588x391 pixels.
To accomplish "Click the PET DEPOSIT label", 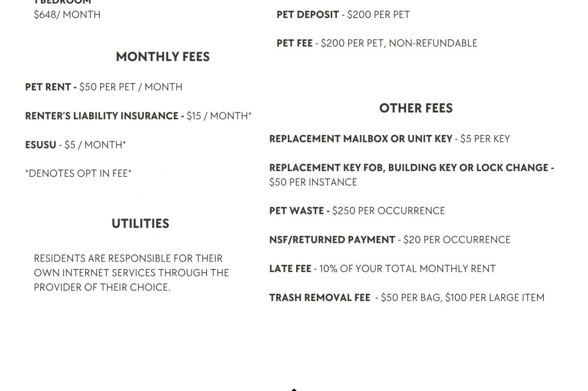I will 307,15.
